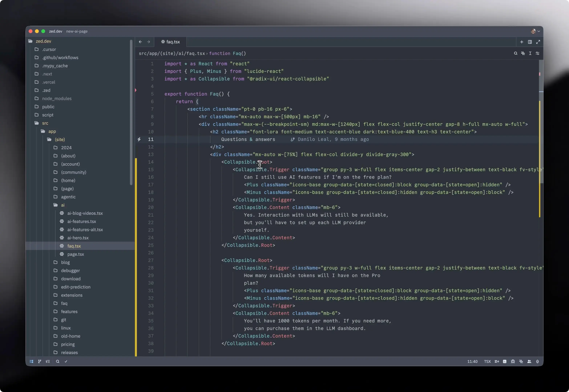Image resolution: width=569 pixels, height=392 pixels.
Task: Expand the node_modules folder
Action: pos(57,99)
